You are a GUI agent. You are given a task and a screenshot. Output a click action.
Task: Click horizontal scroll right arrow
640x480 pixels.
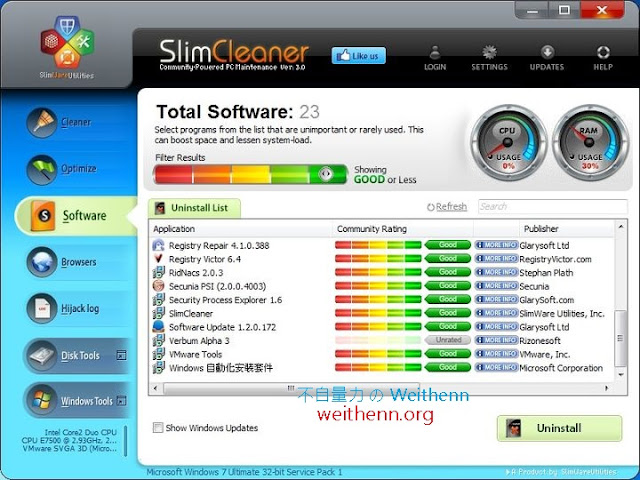(607, 388)
